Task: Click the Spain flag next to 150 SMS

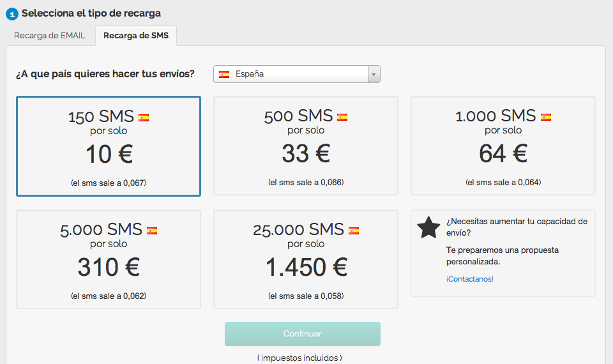Action: click(x=144, y=118)
